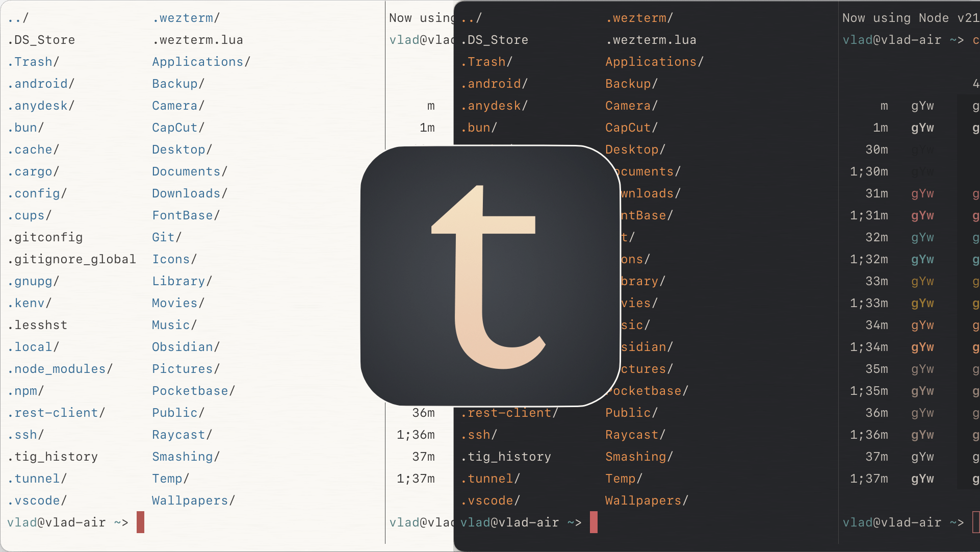This screenshot has width=980, height=552.
Task: Click the red cursor block in the light window prompt
Action: (140, 522)
